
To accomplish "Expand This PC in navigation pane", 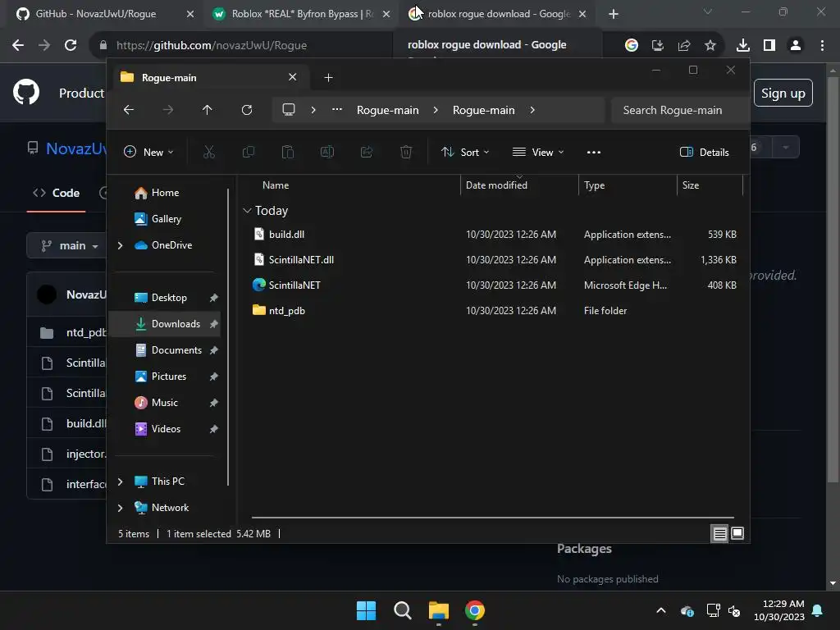I will tap(120, 482).
